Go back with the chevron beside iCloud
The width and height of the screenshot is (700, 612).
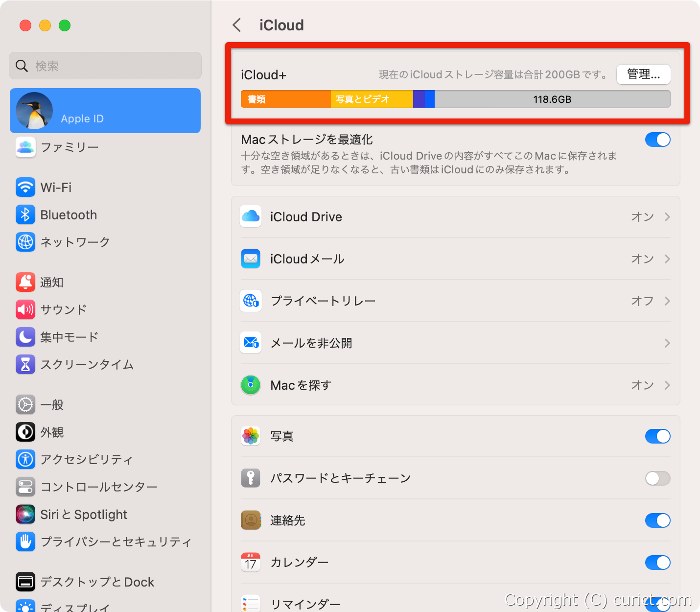pyautogui.click(x=237, y=25)
